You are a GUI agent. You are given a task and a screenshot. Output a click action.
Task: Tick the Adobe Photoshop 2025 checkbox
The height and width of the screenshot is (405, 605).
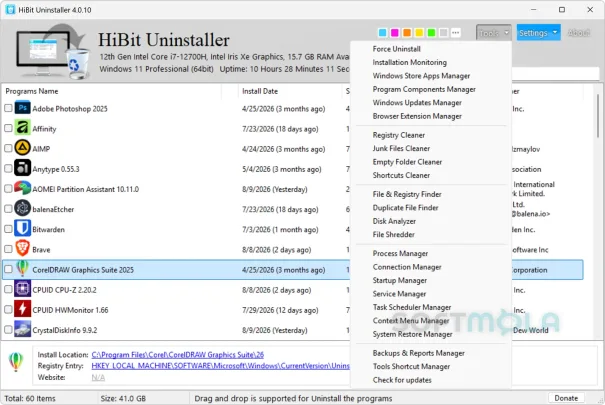(x=8, y=108)
